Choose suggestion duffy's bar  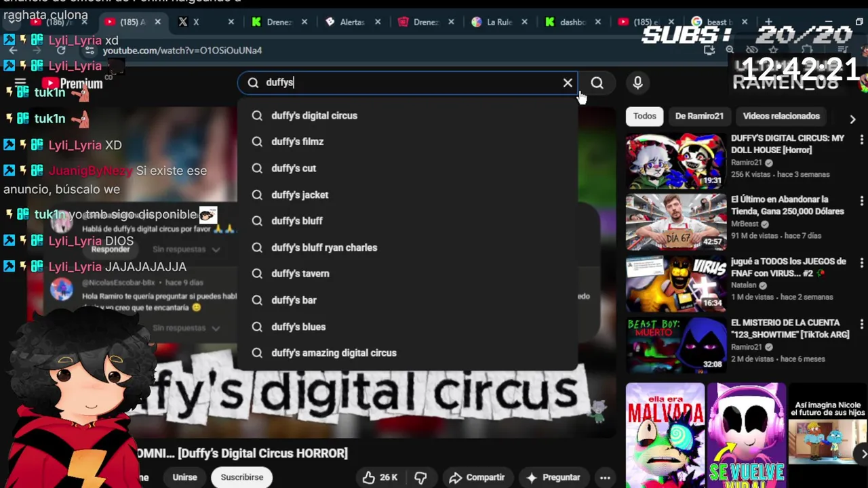click(x=408, y=300)
